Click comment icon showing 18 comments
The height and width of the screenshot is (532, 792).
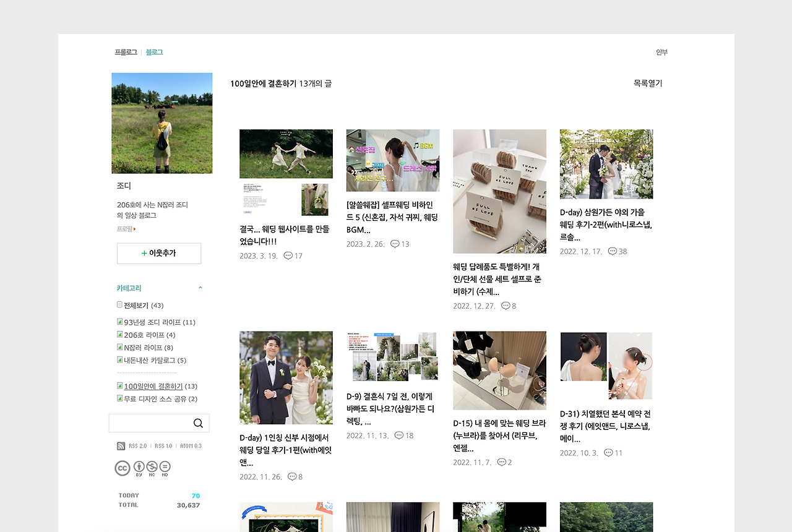click(399, 435)
